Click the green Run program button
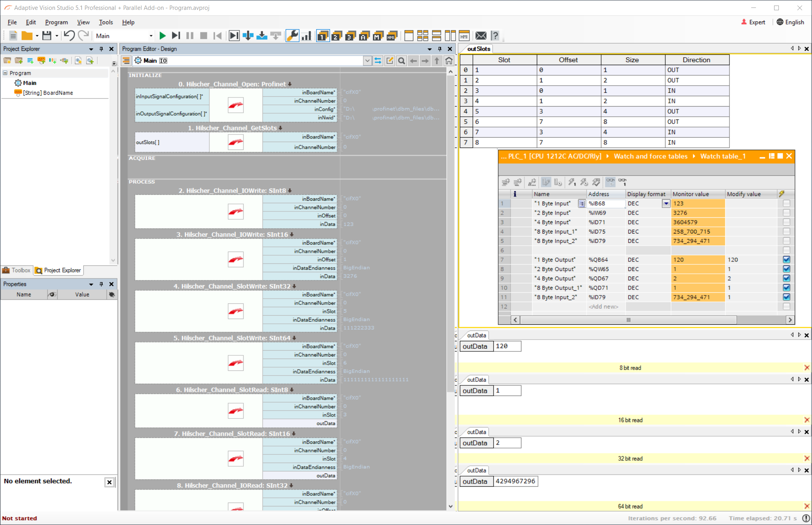Viewport: 812px width, 525px height. pyautogui.click(x=162, y=36)
